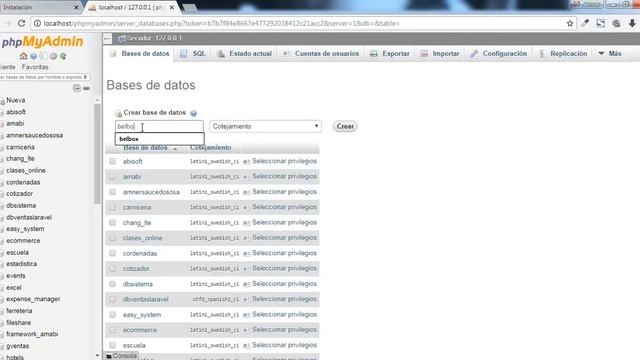Screen dimensions: 640x360
Task: Go to the Exportar tab
Action: [x=389, y=54]
